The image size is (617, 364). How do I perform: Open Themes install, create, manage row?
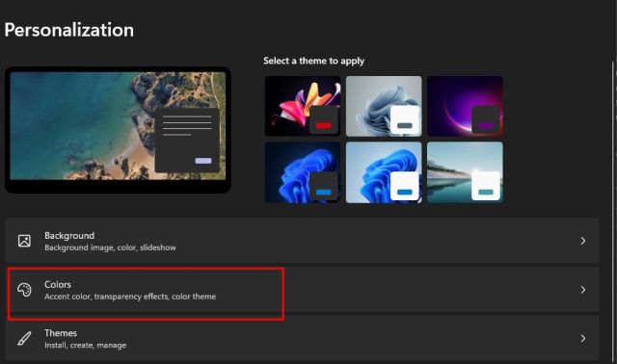(302, 338)
